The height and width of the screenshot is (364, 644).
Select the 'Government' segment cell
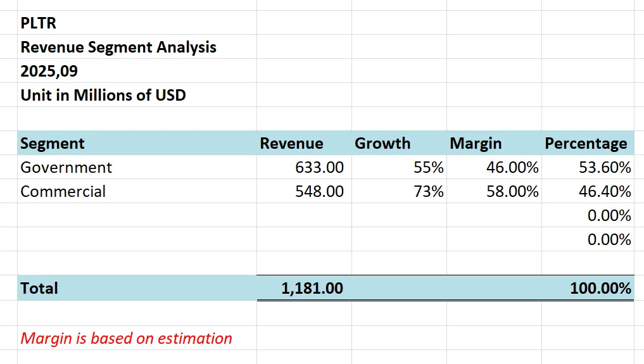(x=137, y=167)
